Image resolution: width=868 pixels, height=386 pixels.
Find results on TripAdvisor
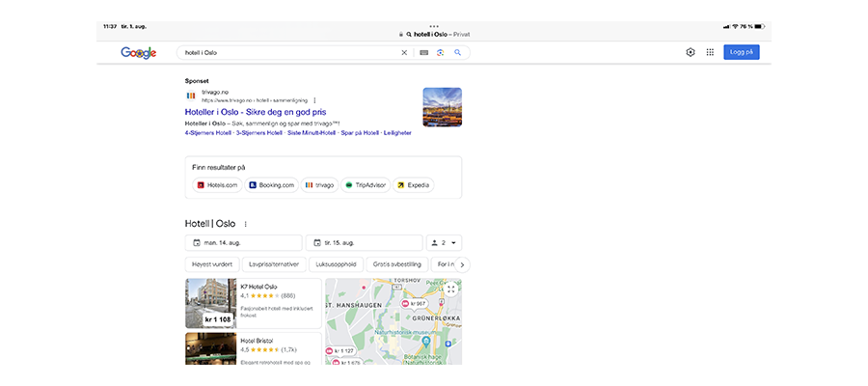366,185
